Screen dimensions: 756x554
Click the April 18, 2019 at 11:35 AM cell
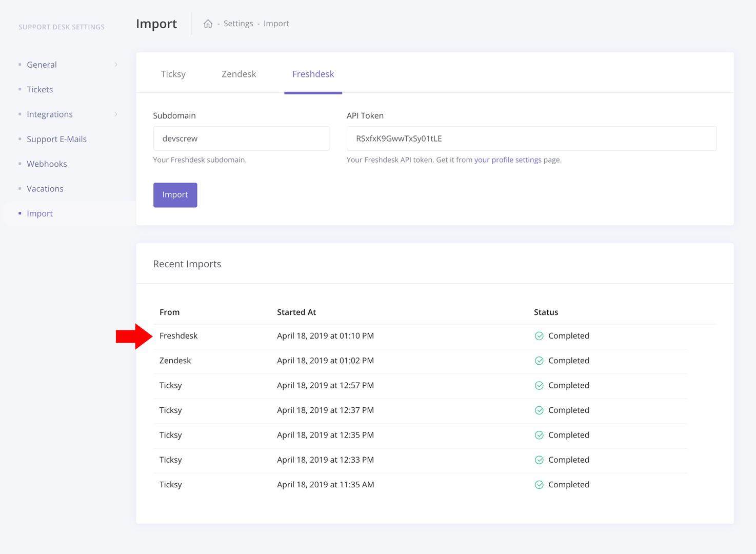click(325, 484)
